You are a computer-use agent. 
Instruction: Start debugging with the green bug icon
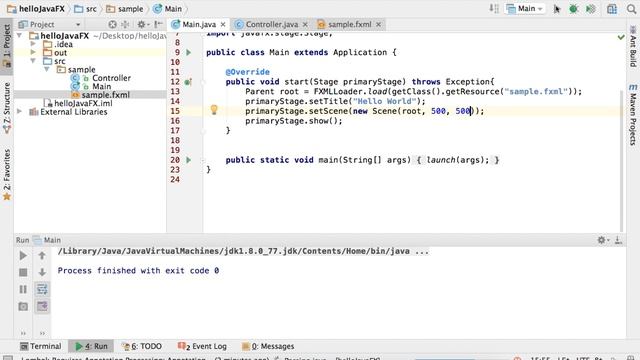573,9
